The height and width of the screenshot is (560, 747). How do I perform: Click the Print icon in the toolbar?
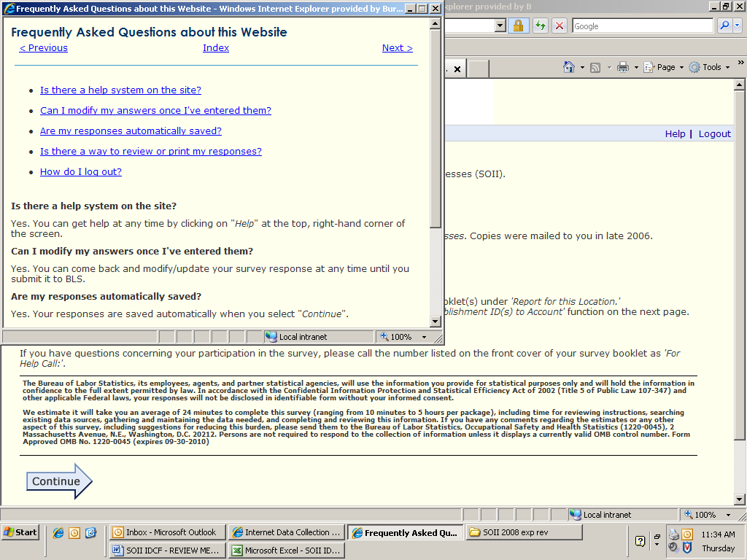[x=622, y=67]
